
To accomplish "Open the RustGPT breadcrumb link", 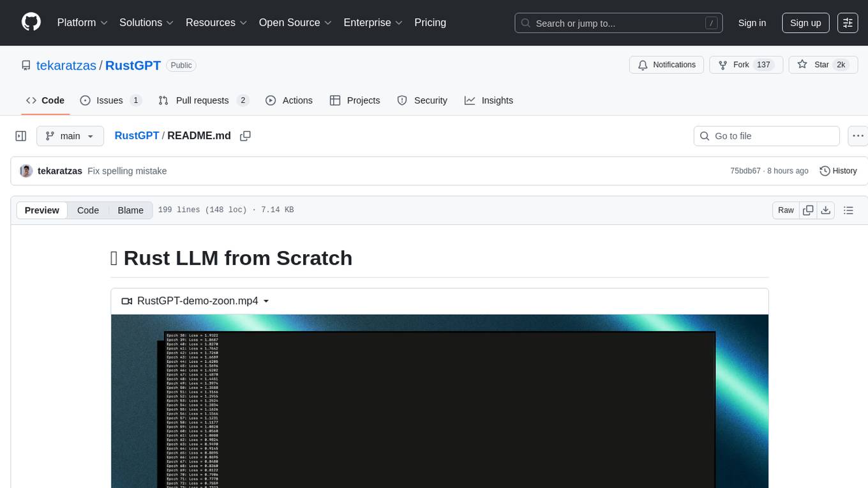I will [137, 135].
